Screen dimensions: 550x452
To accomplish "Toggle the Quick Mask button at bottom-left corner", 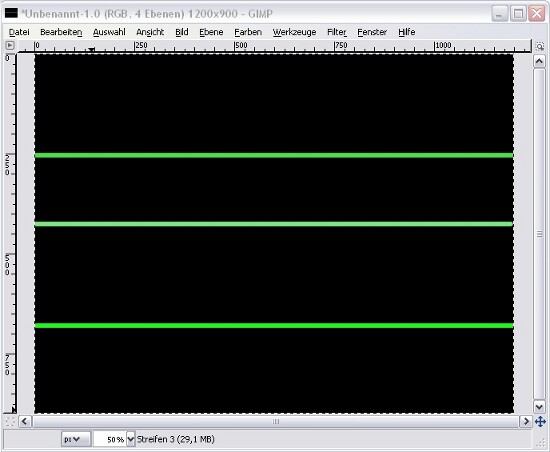I will (x=10, y=421).
